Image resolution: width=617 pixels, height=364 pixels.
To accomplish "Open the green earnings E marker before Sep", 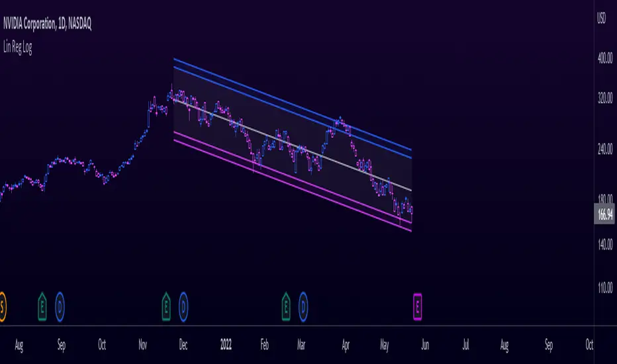I will click(42, 306).
